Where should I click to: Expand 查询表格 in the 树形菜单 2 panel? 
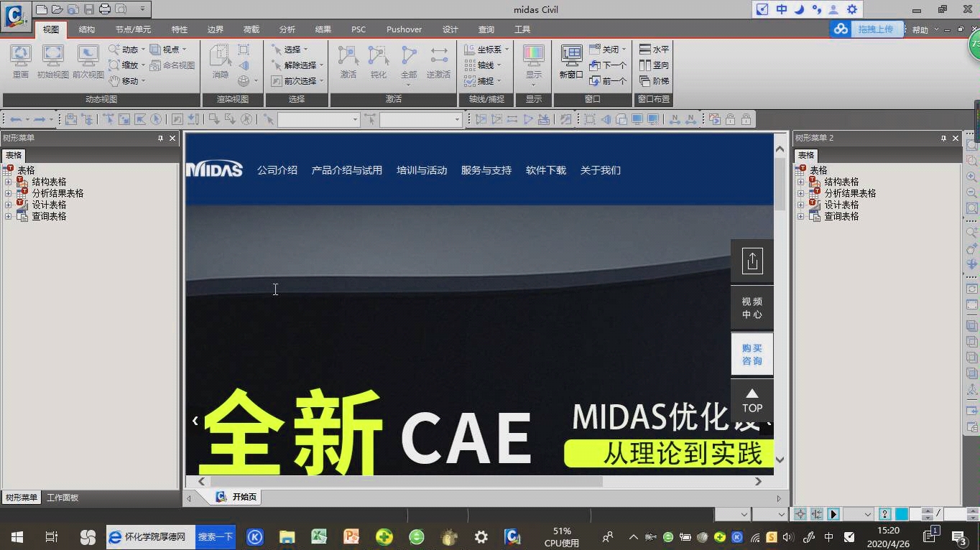tap(801, 216)
